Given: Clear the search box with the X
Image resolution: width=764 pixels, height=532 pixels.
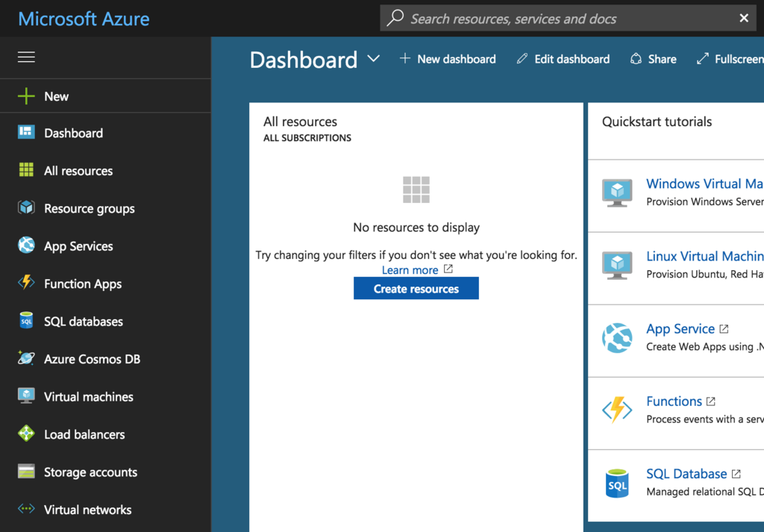Looking at the screenshot, I should pos(744,18).
